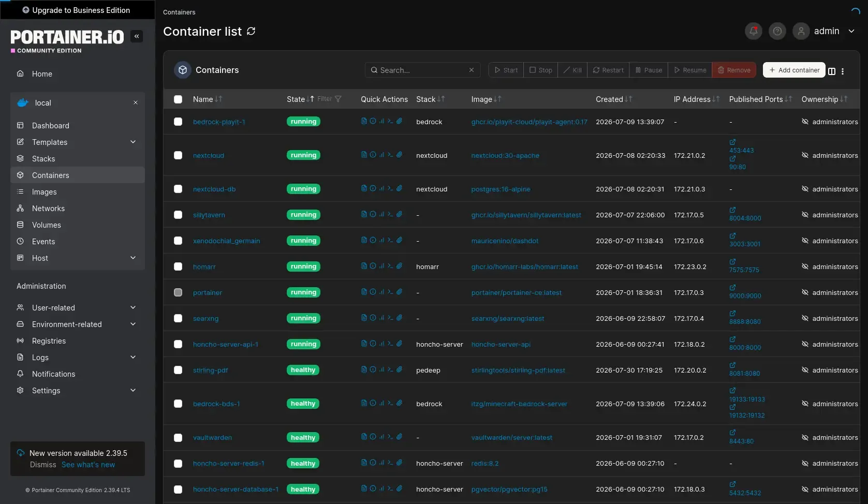Tick the searxng row checkbox
Screen dimensions: 868x504
click(x=178, y=318)
